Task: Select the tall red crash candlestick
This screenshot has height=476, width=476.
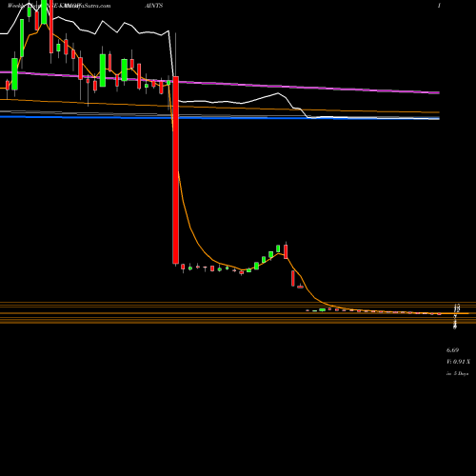Action: (175, 169)
